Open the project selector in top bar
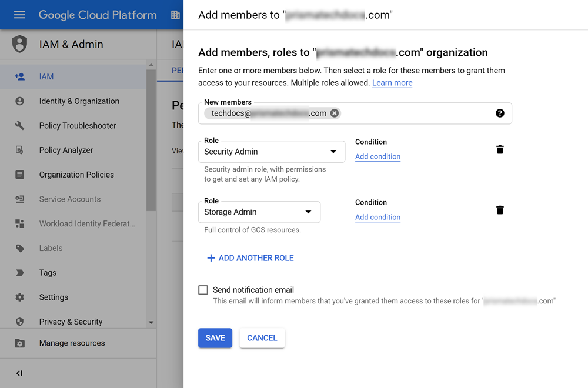The width and height of the screenshot is (588, 388). [x=175, y=15]
